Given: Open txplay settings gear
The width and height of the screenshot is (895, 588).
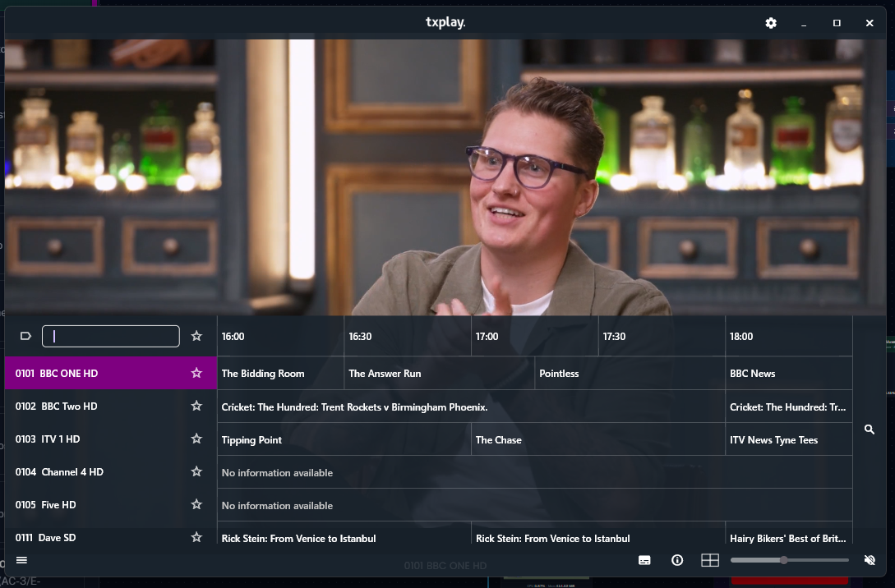Looking at the screenshot, I should click(771, 23).
